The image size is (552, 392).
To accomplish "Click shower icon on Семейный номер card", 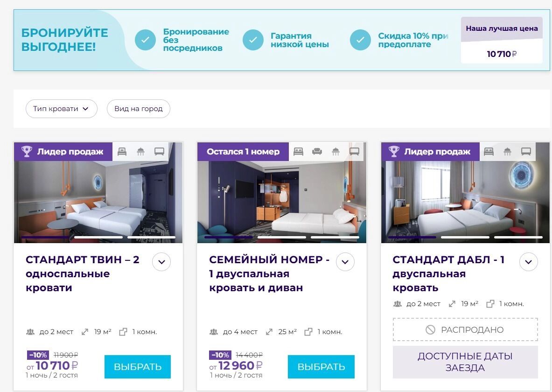I will pos(336,152).
